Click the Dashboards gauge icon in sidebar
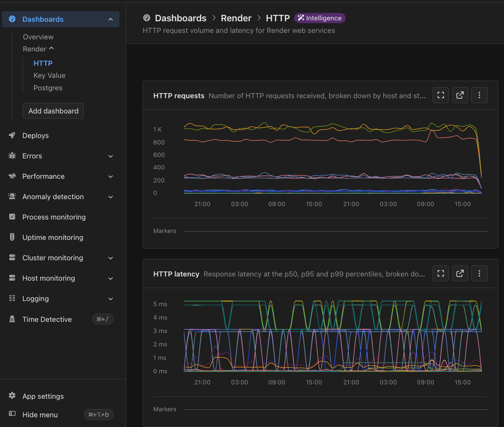 (12, 19)
